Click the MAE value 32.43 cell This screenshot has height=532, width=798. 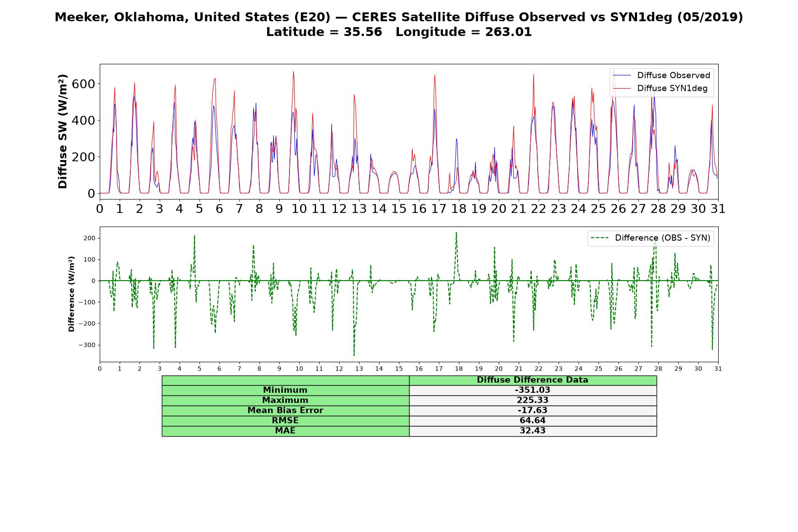(x=532, y=431)
